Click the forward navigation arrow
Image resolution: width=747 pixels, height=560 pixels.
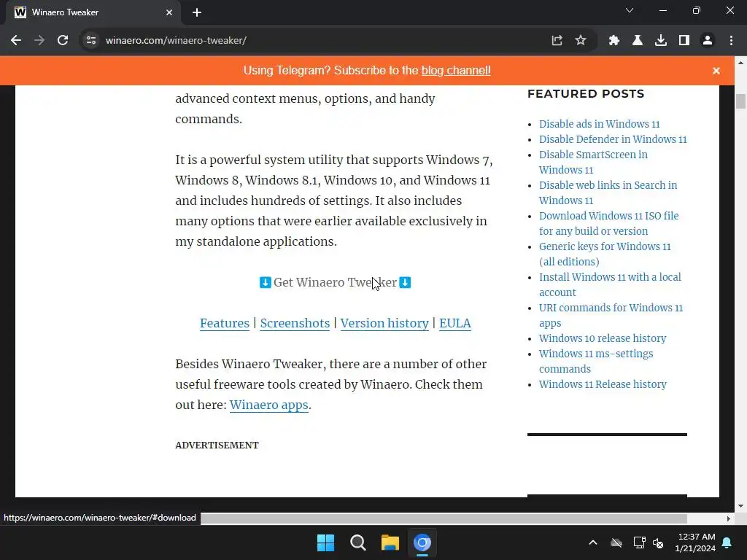(x=39, y=41)
